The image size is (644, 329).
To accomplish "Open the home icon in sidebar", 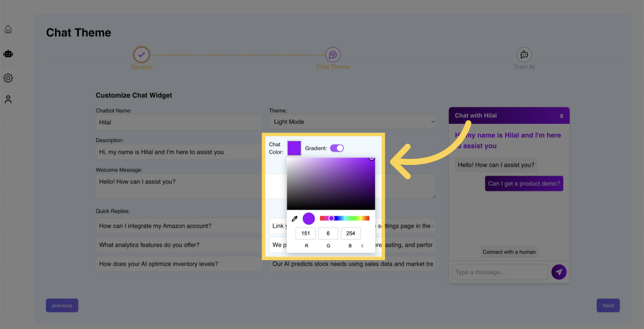I will 8,29.
